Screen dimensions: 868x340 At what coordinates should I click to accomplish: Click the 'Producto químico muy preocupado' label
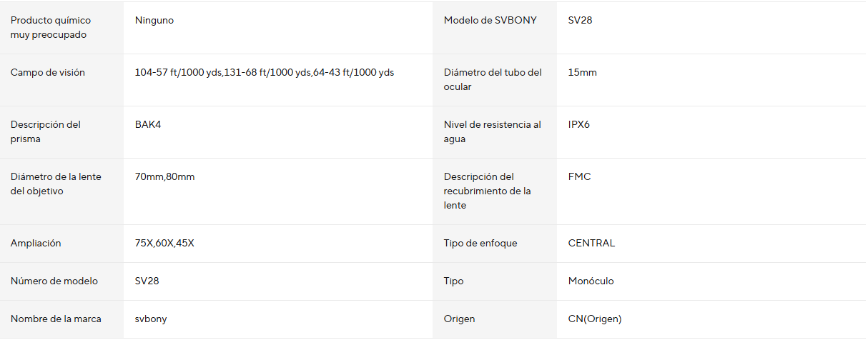tap(50, 28)
